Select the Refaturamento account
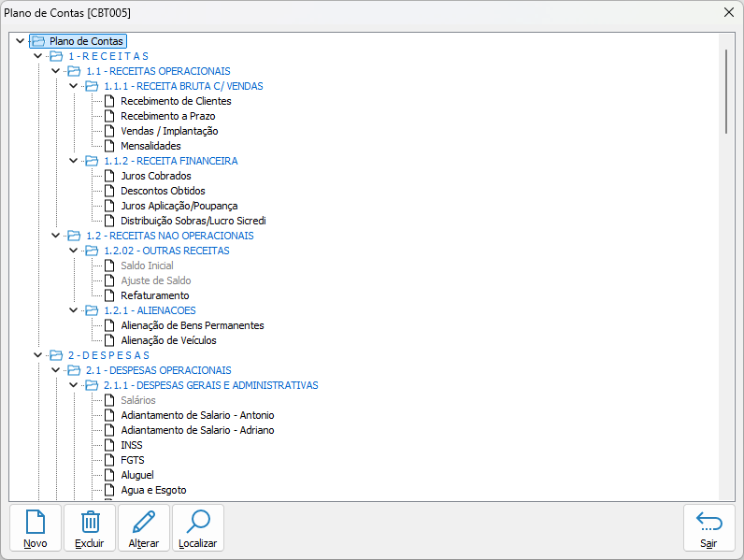 [x=154, y=295]
